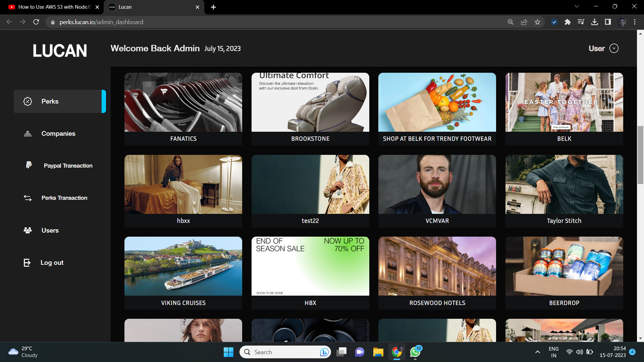The height and width of the screenshot is (362, 644).
Task: Open browser zoom magnifier icon
Action: click(511, 22)
